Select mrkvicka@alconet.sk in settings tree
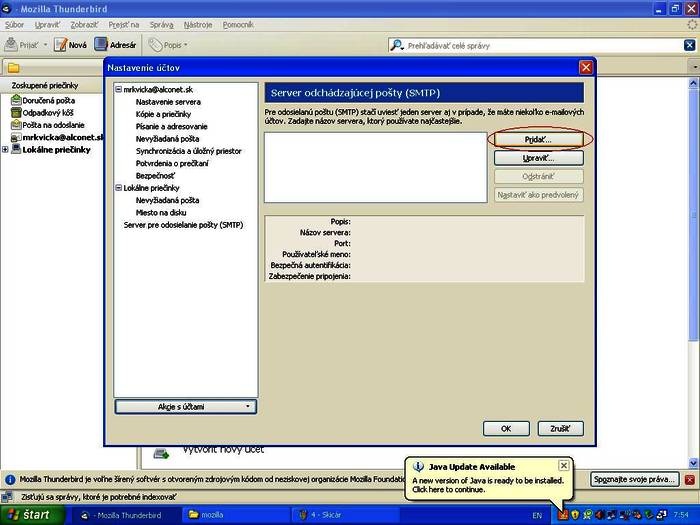Image resolution: width=700 pixels, height=525 pixels. tap(158, 89)
